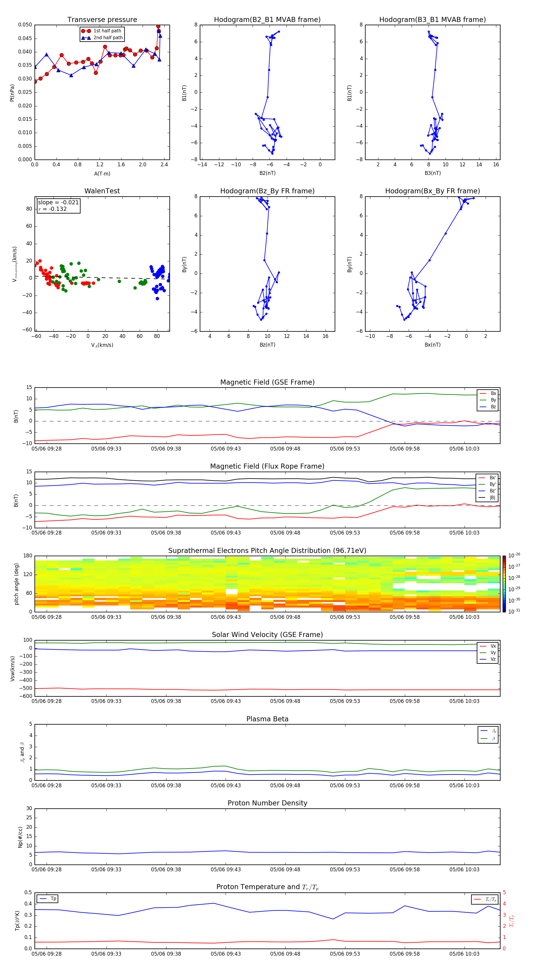Click the 'Proton Temperature and Te/Tp' title
This screenshot has width=535, height=980.
coord(267,887)
